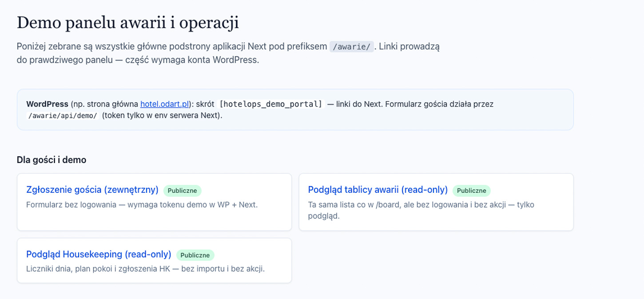
Task: Click the Ta sama lista co w /board description
Action: click(x=421, y=210)
